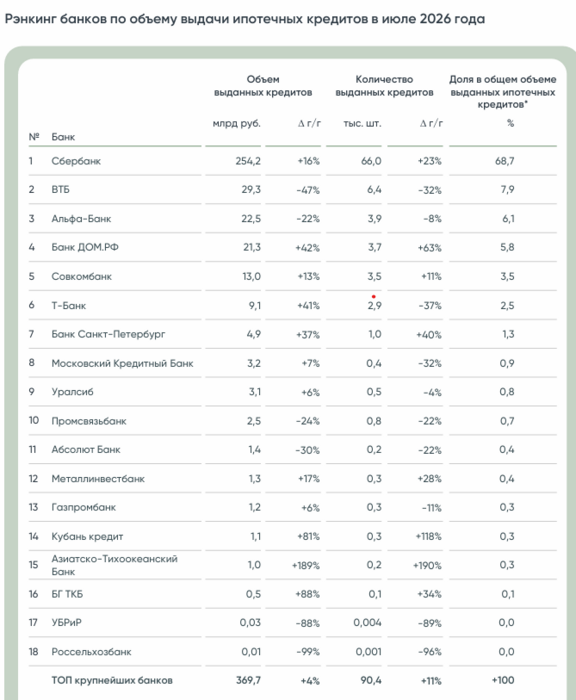
Task: Click the Россельхозбанк row name
Action: [91, 652]
